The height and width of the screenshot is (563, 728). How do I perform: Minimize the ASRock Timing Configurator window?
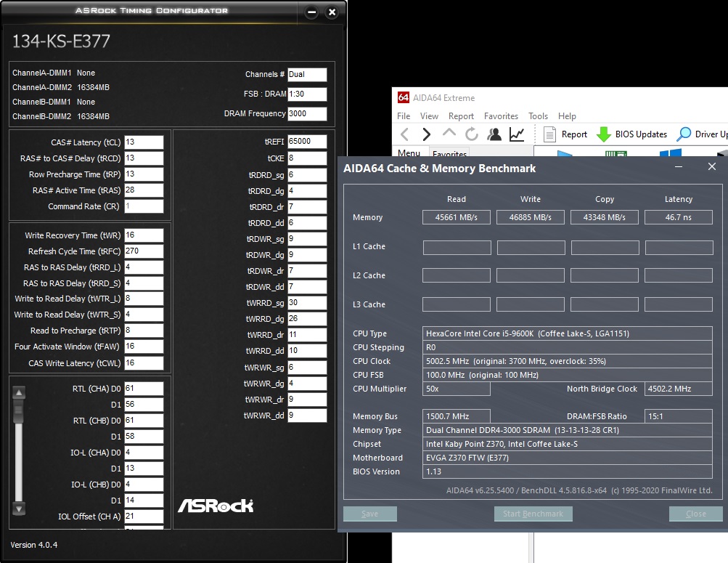(x=311, y=12)
